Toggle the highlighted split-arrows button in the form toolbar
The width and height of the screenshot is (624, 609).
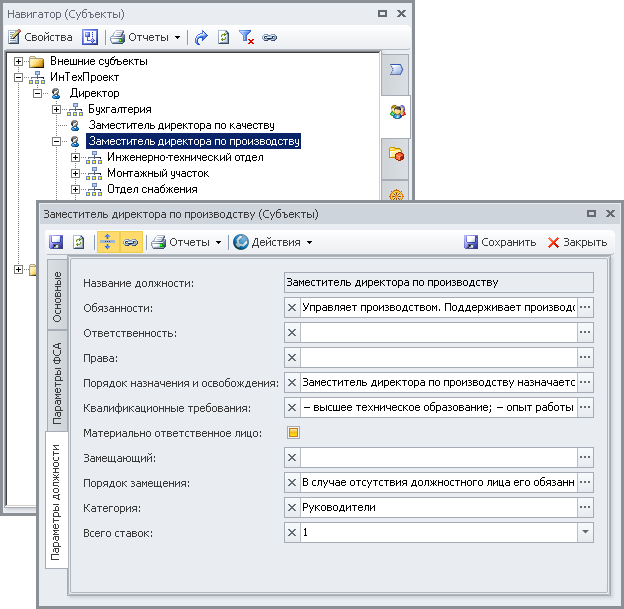pos(108,242)
